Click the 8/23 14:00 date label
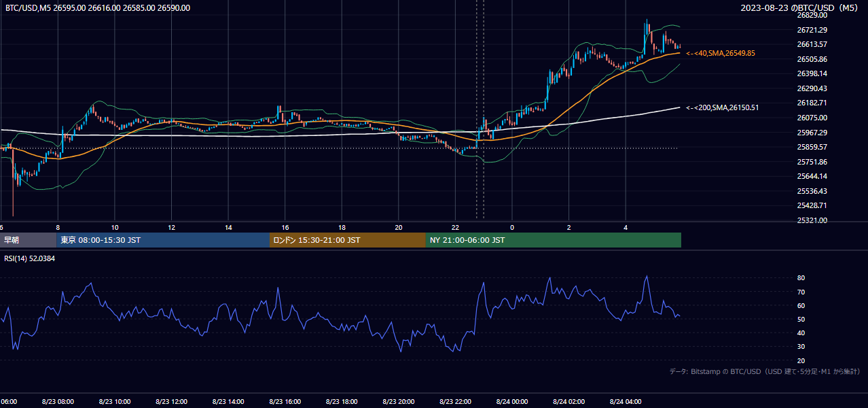 tap(228, 402)
